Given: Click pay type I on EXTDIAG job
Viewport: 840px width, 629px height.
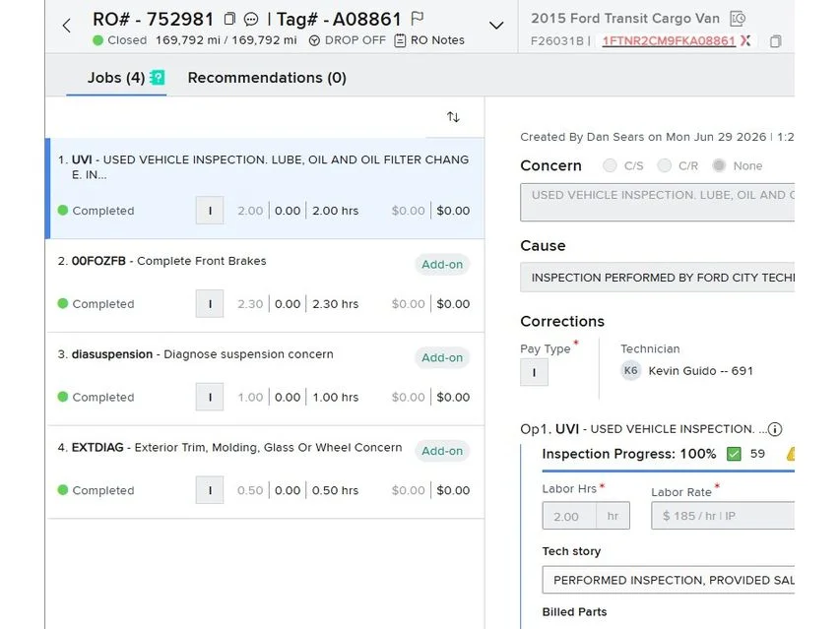Looking at the screenshot, I should coord(210,490).
